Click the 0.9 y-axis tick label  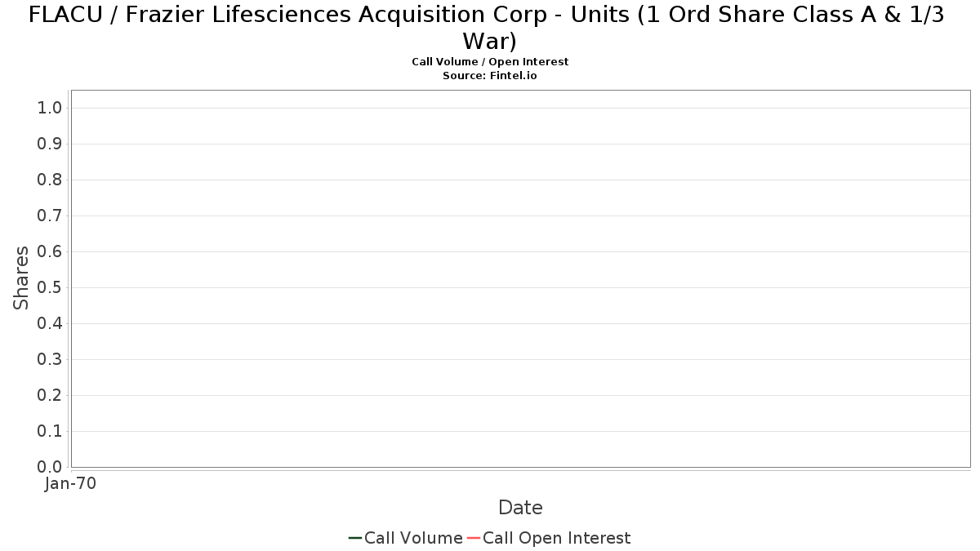pyautogui.click(x=50, y=144)
